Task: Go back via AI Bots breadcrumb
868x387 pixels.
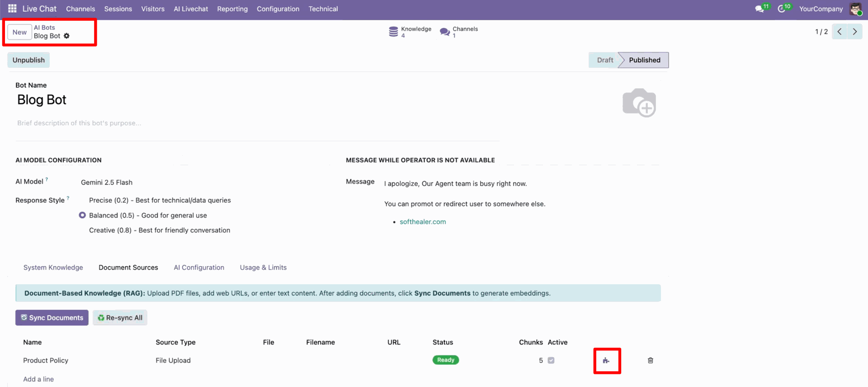Action: 44,28
